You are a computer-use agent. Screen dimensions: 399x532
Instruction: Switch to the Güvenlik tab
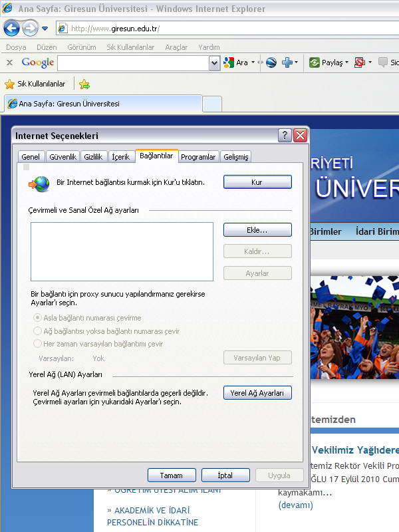coord(63,157)
